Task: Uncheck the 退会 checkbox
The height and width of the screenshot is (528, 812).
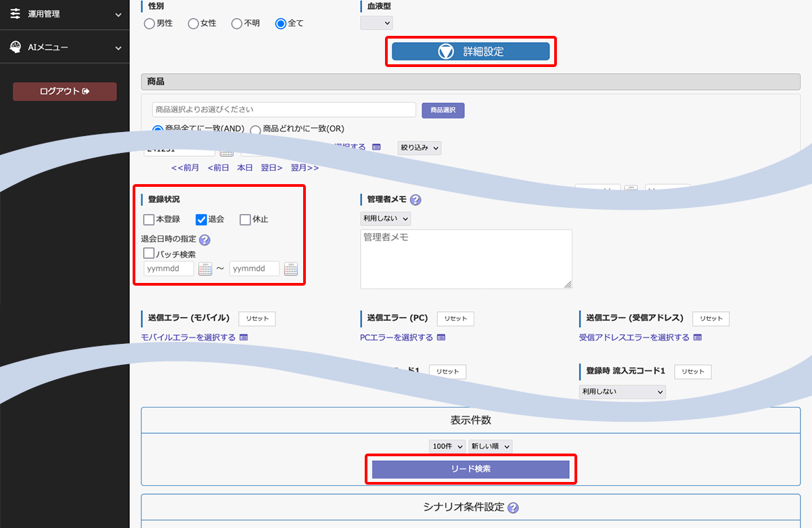Action: (201, 219)
